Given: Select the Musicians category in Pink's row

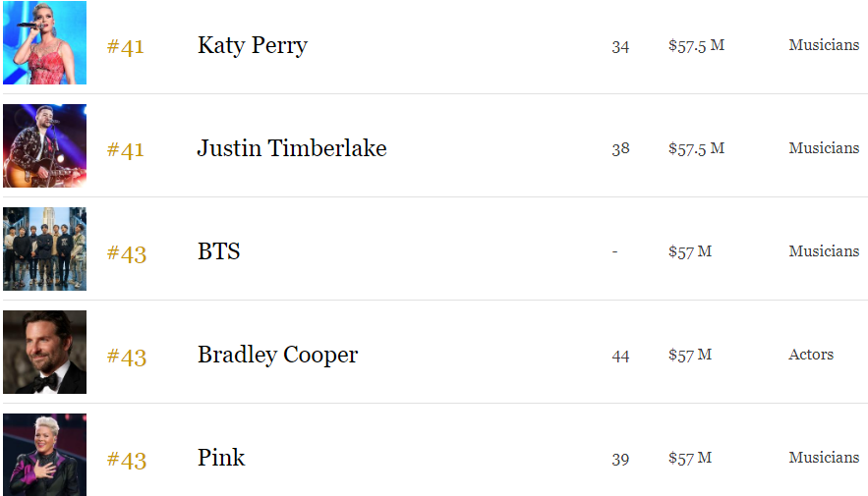Looking at the screenshot, I should 824,458.
